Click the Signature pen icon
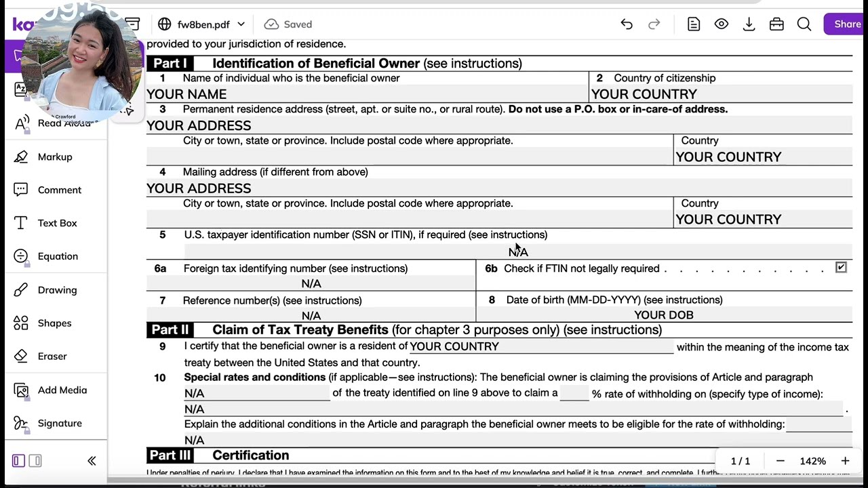This screenshot has height=488, width=868. click(x=21, y=424)
